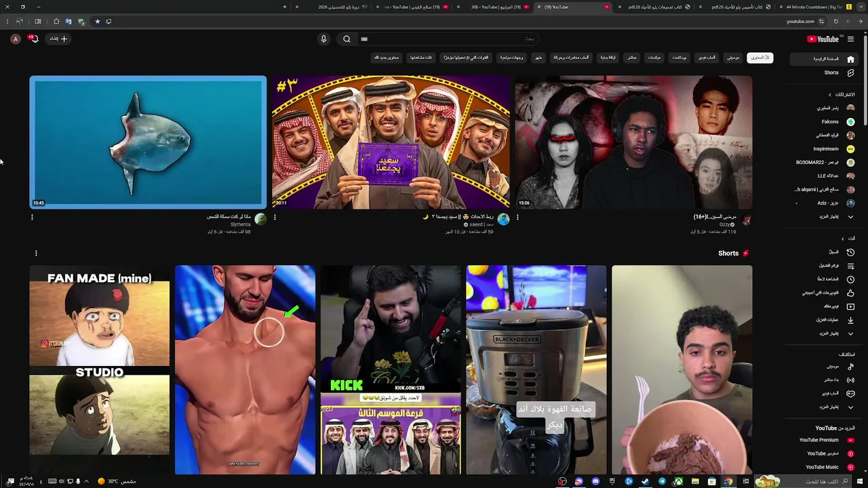This screenshot has width=868, height=488.
Task: Click the YouTube search input field
Action: coord(448,39)
